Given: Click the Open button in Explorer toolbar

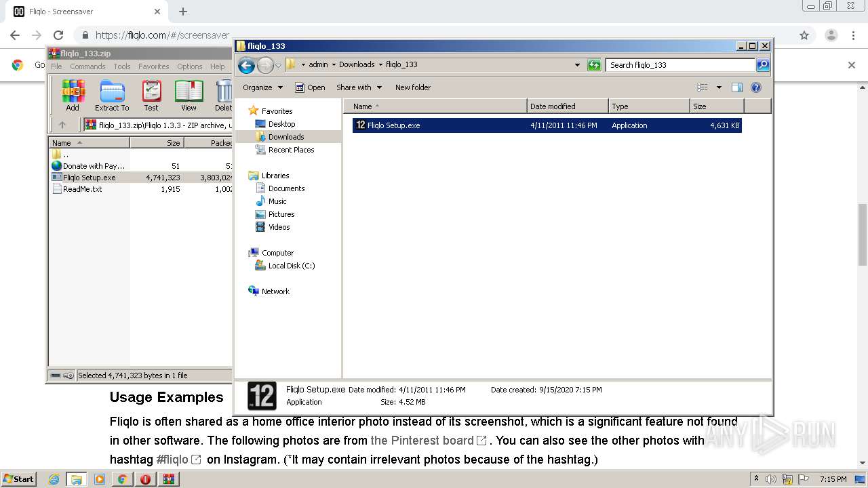Looking at the screenshot, I should click(310, 87).
